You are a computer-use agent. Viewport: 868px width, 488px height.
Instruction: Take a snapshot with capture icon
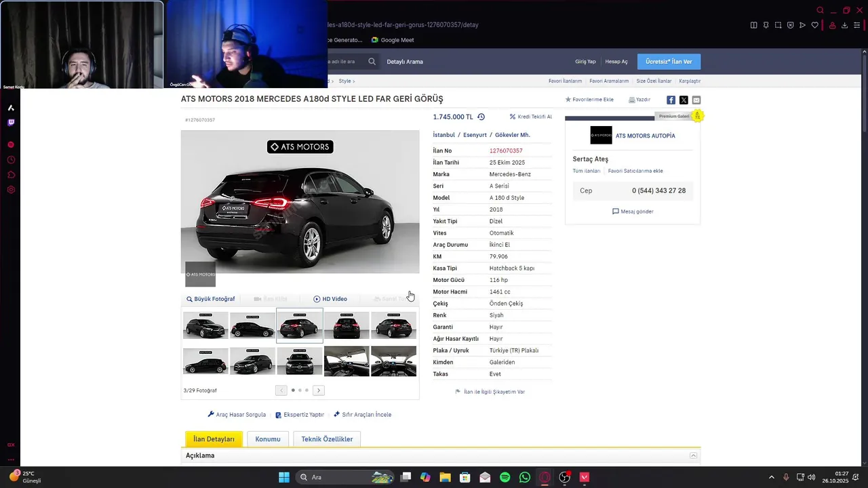[778, 25]
